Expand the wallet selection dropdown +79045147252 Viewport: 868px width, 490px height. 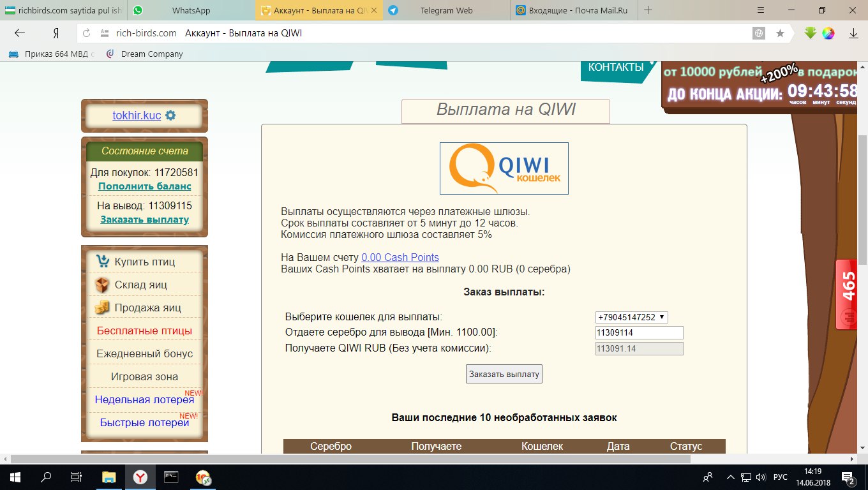pyautogui.click(x=631, y=317)
